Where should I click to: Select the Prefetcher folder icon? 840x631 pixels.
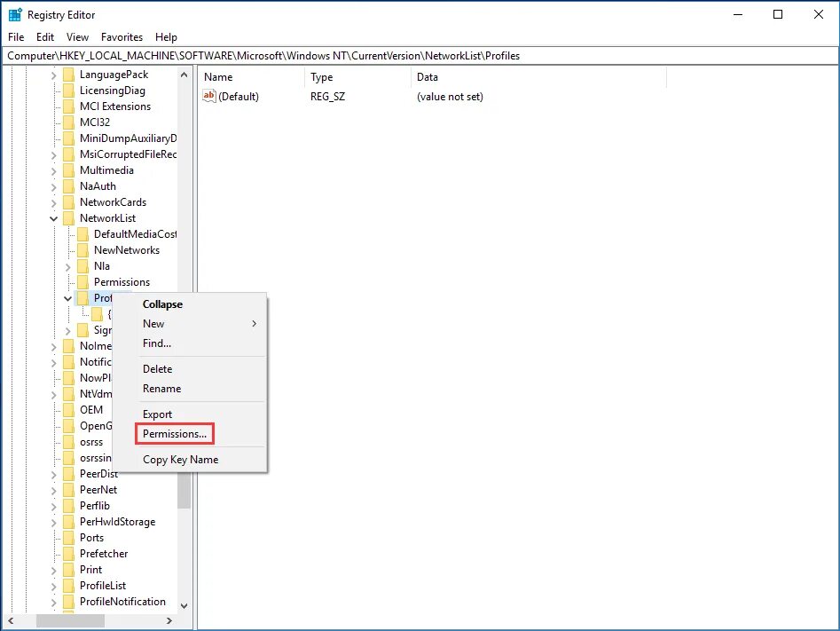tap(68, 554)
